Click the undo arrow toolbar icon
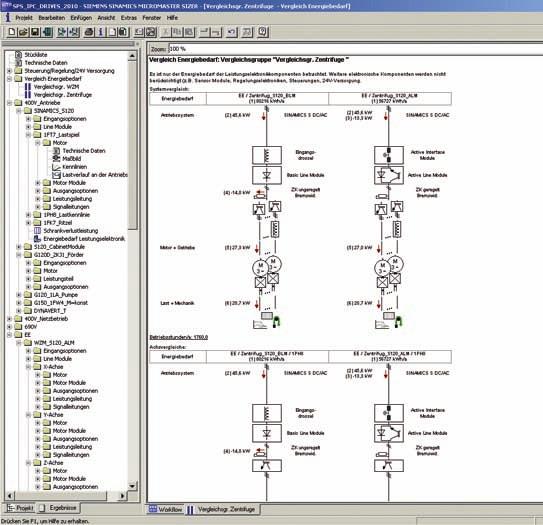This screenshot has width=543, height=525. tap(231, 32)
